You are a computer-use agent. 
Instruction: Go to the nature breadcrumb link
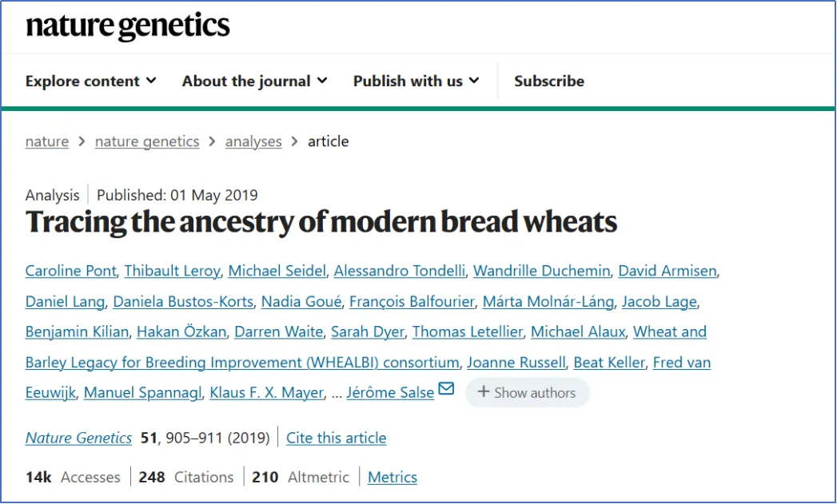pos(47,141)
